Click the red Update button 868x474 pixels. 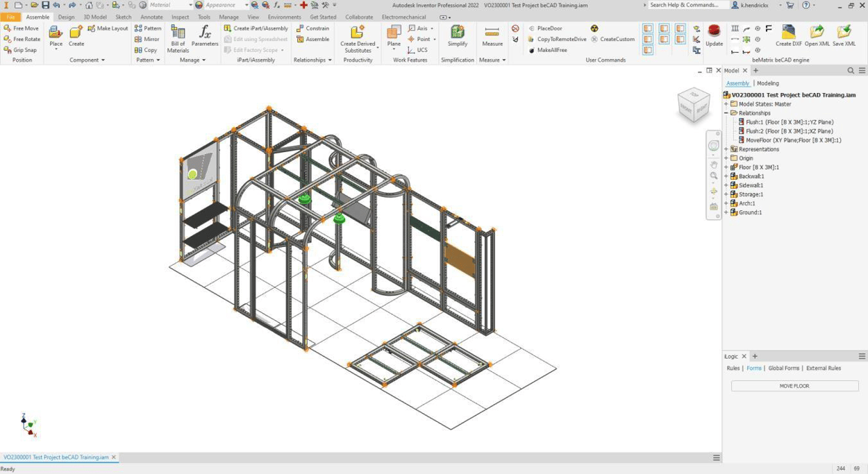coord(714,35)
